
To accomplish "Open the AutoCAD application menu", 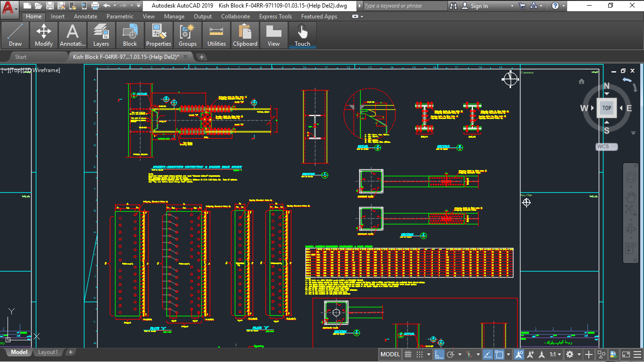I will 9,9.
